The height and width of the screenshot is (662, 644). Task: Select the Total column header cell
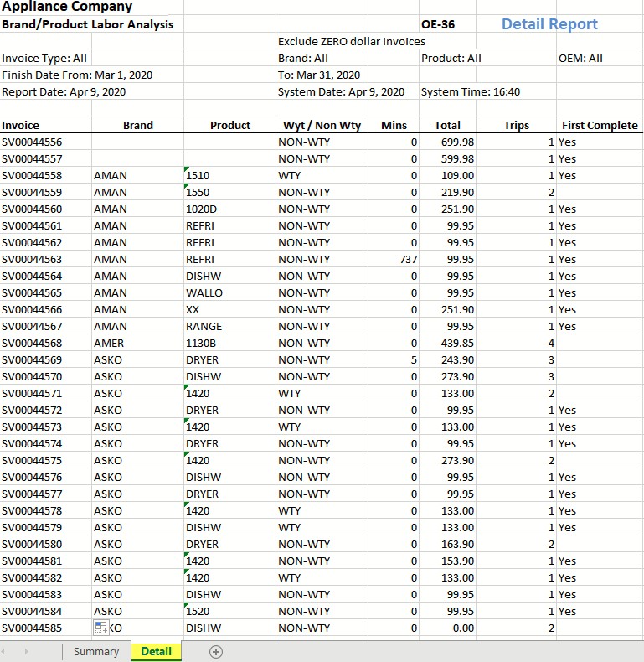coord(447,125)
